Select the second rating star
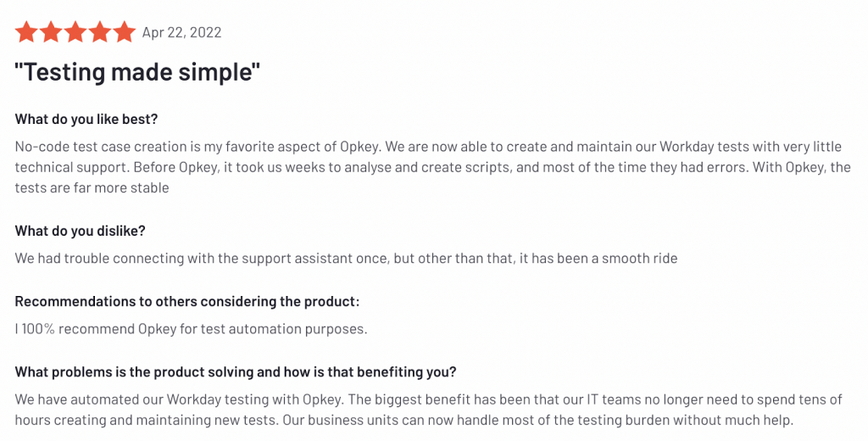 click(51, 32)
